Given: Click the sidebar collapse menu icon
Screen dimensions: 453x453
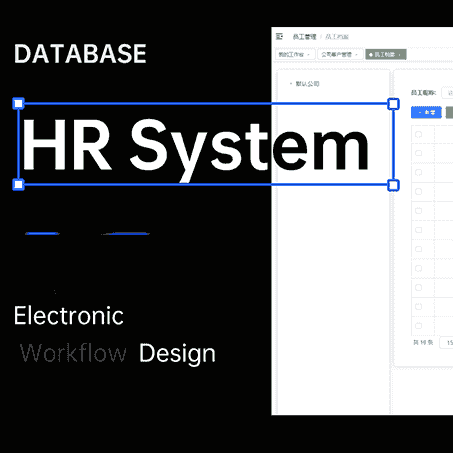Looking at the screenshot, I should (279, 36).
